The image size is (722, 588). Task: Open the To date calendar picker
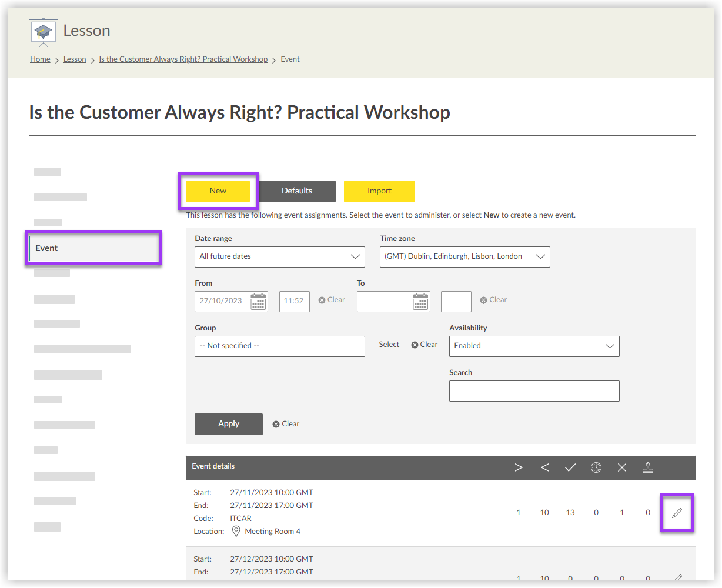tap(420, 301)
